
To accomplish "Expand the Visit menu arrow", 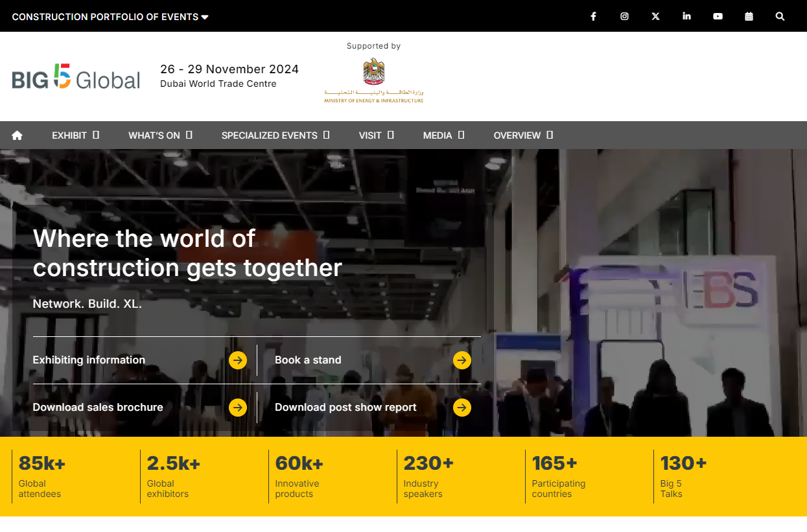I will (x=391, y=135).
